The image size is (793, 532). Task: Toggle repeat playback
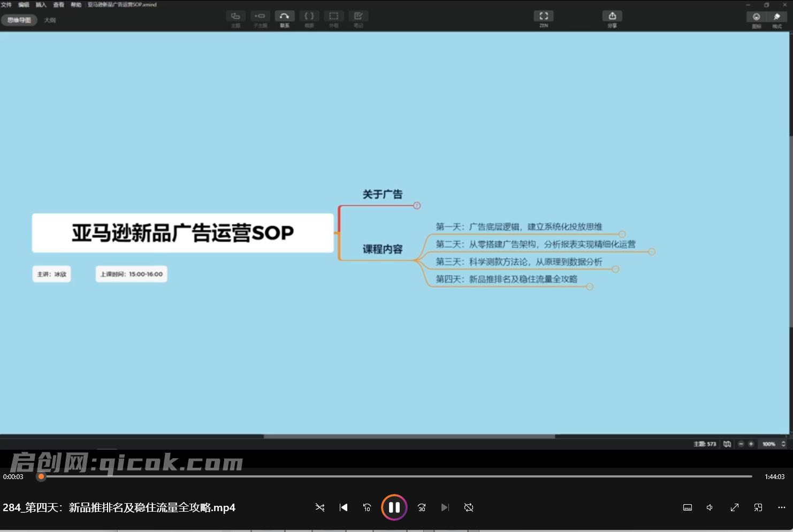[469, 507]
